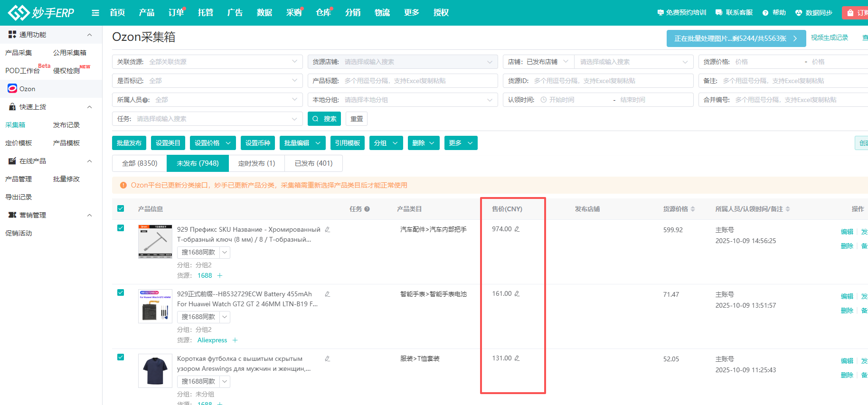
Task: Click the 产品标题 input field
Action: [418, 81]
